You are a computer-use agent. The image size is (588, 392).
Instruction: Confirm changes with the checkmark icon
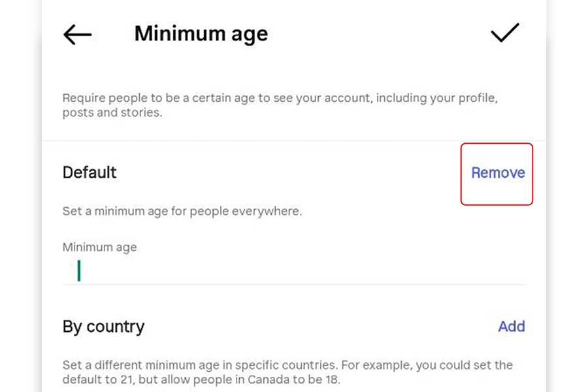pyautogui.click(x=504, y=33)
